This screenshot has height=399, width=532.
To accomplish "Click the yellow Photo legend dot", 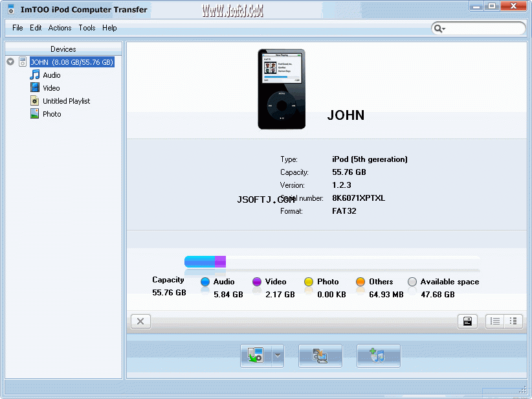I will coord(309,282).
